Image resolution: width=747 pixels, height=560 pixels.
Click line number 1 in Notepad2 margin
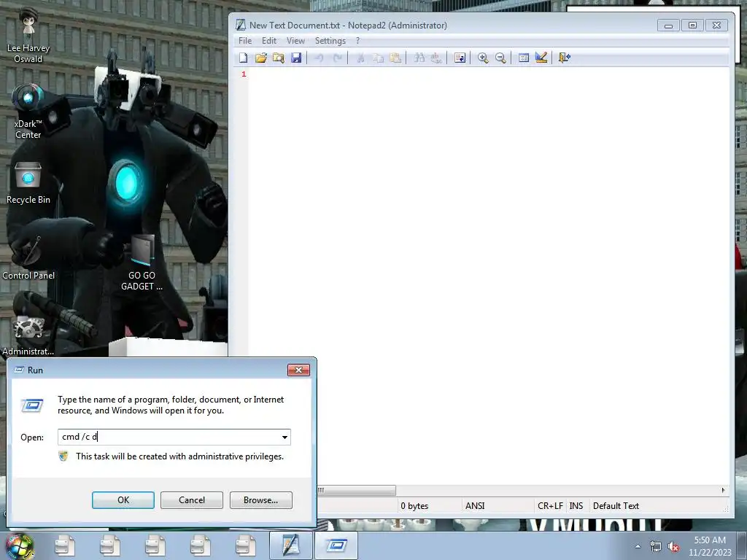click(x=244, y=74)
